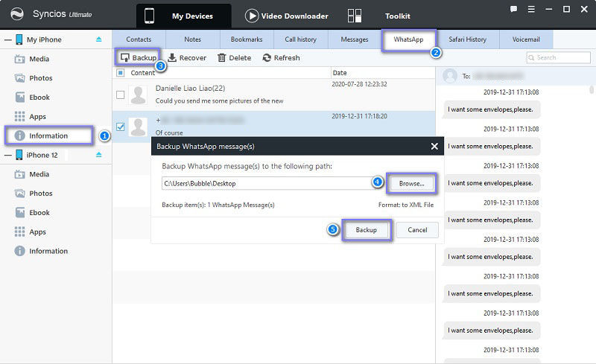Click the chat panel scrollbar

pyautogui.click(x=592, y=90)
